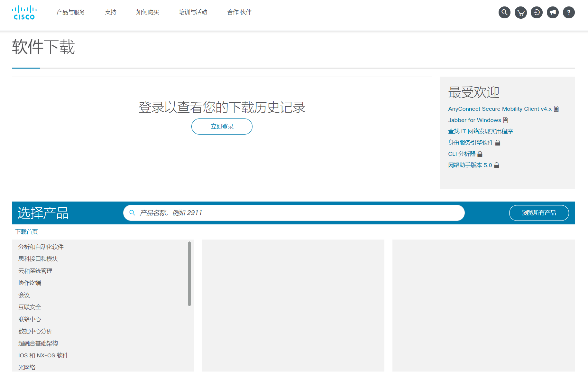
Task: Select 联络中心 category
Action: [x=30, y=319]
